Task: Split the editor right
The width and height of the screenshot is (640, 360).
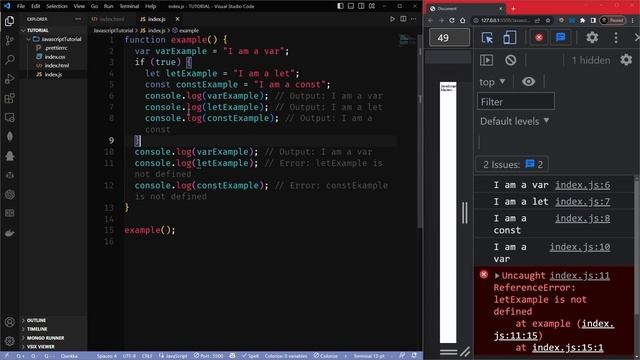Action: click(x=403, y=19)
